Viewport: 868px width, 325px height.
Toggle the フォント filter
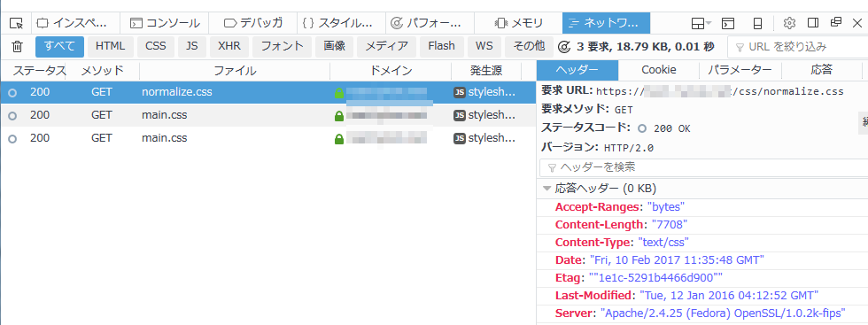[x=283, y=47]
